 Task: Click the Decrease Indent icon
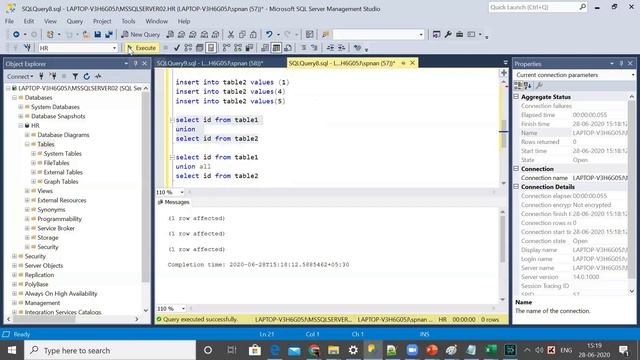click(x=330, y=48)
